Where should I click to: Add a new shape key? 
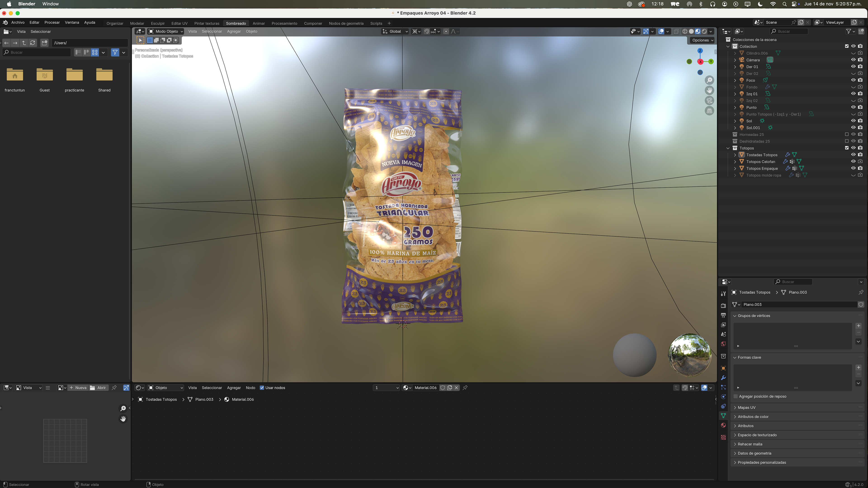pos(859,367)
